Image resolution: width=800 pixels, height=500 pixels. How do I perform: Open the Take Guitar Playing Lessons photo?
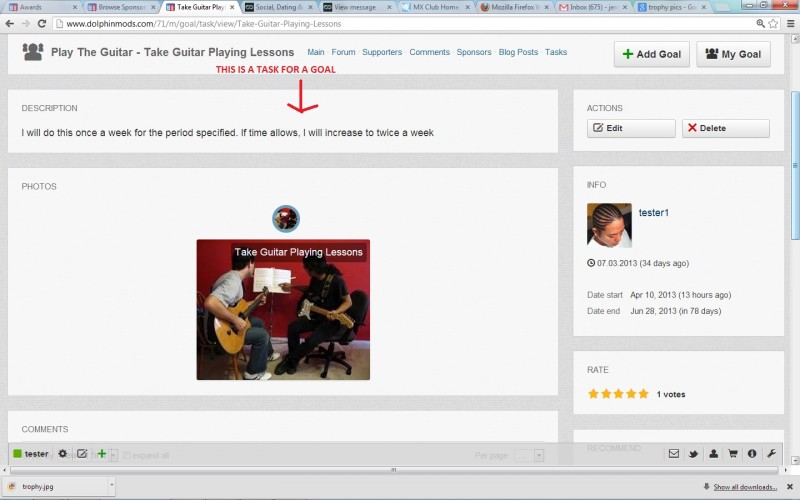click(x=283, y=310)
